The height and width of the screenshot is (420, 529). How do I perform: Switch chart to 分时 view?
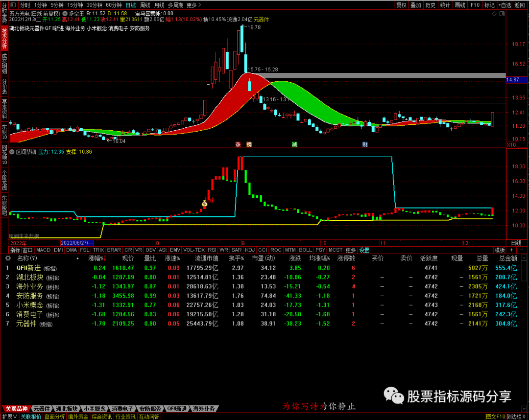25,5
